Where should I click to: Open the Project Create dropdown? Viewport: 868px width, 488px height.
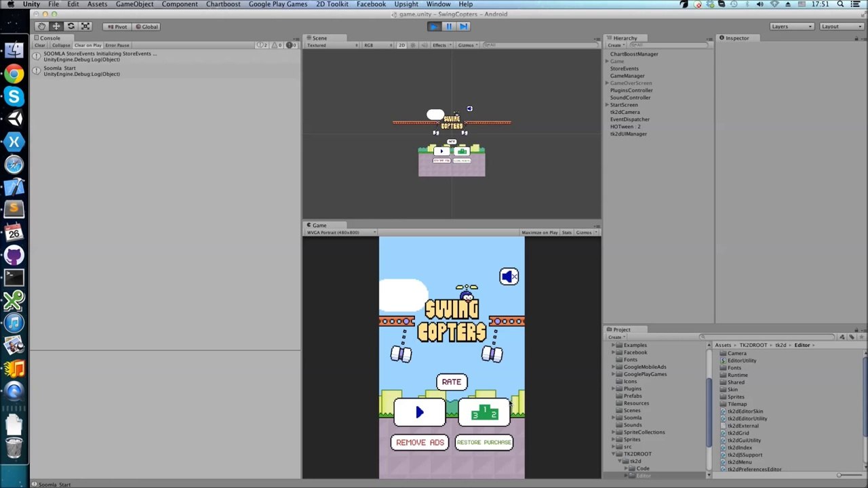[x=616, y=337]
